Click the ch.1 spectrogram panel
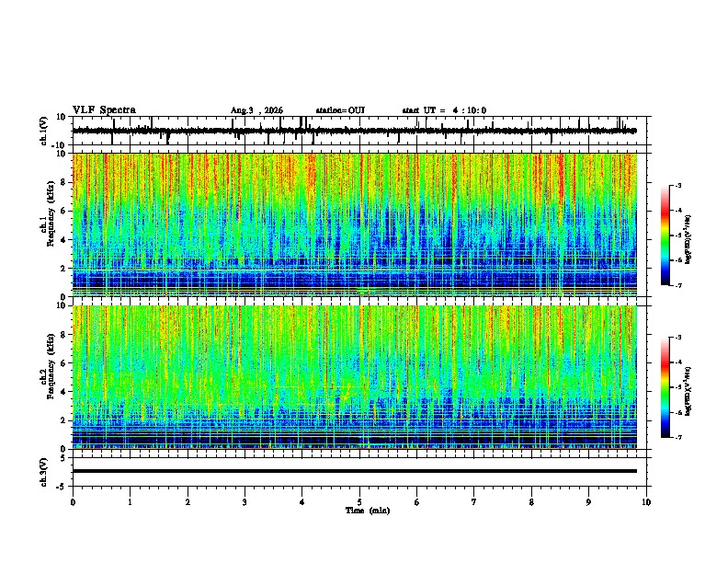 [x=354, y=224]
